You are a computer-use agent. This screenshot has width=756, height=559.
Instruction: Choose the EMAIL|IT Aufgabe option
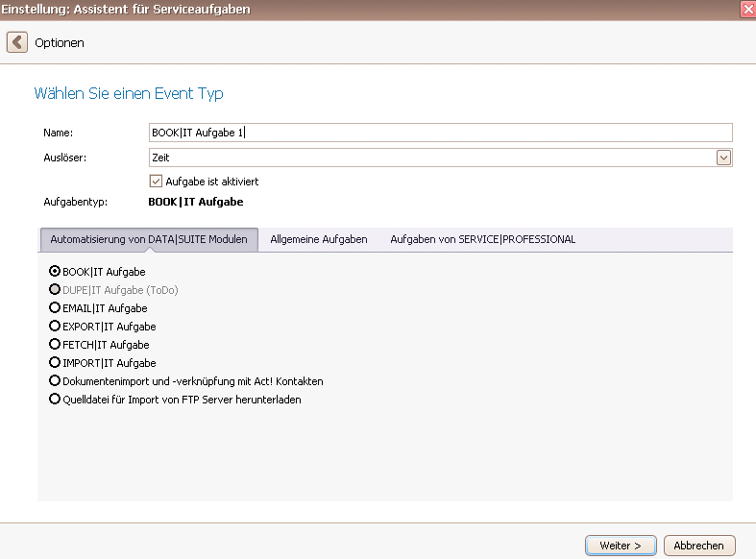click(x=55, y=307)
